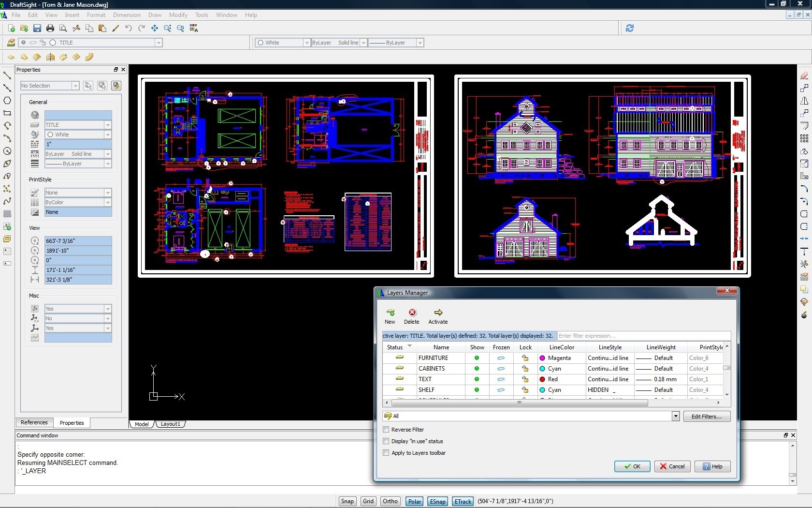
Task: Select the Line tool
Action: pos(8,75)
